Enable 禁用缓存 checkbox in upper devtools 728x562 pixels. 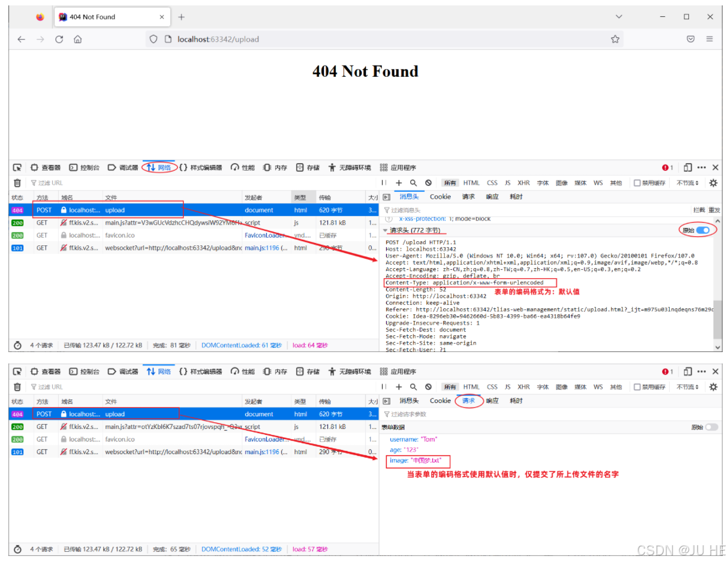point(637,183)
